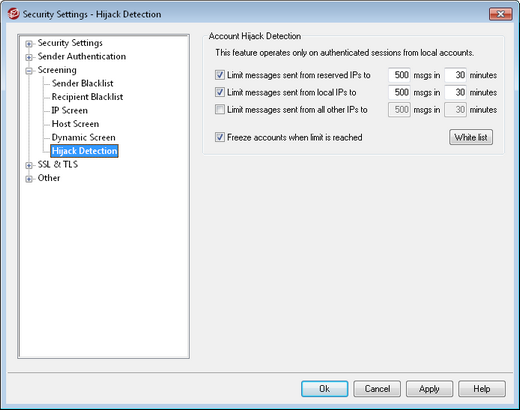
Task: Focus reserved IPs message count field
Action: 399,75
